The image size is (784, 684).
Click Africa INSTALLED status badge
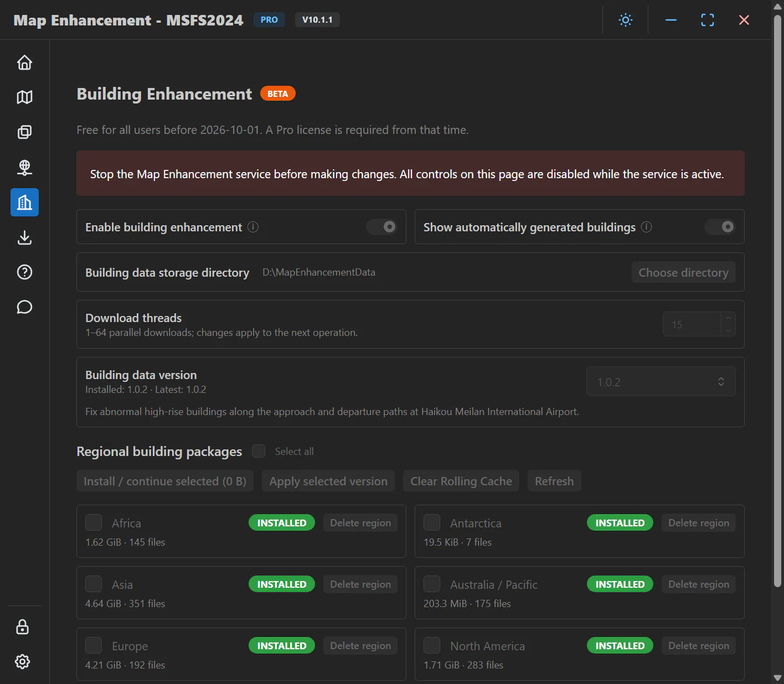coord(282,522)
